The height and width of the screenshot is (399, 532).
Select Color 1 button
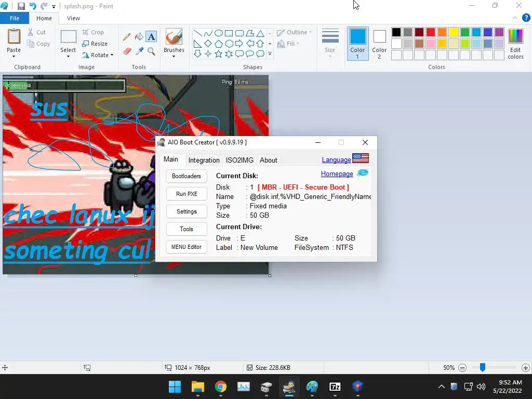coord(357,44)
